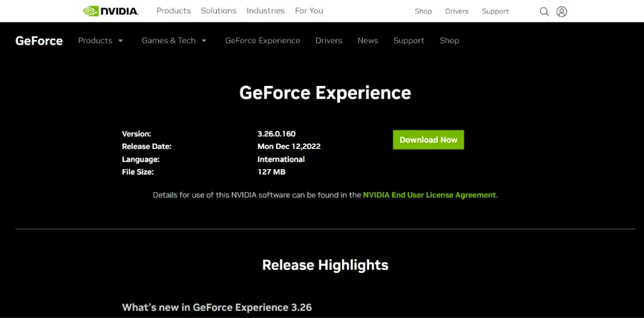
Task: Click the Release Highlights heading
Action: point(326,265)
